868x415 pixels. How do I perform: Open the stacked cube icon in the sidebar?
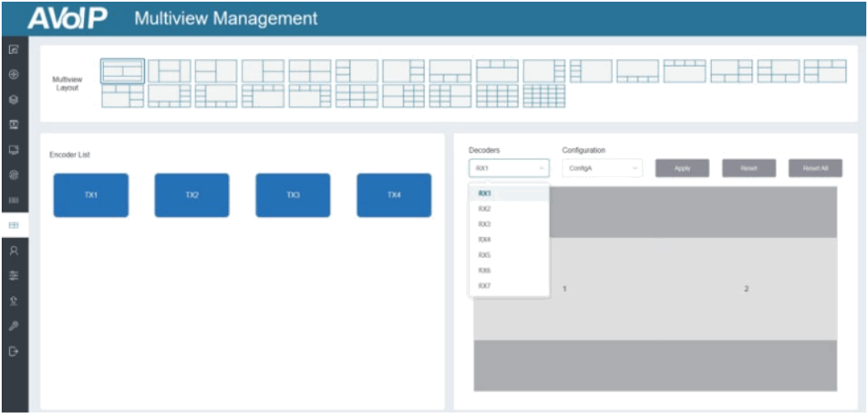click(x=14, y=100)
